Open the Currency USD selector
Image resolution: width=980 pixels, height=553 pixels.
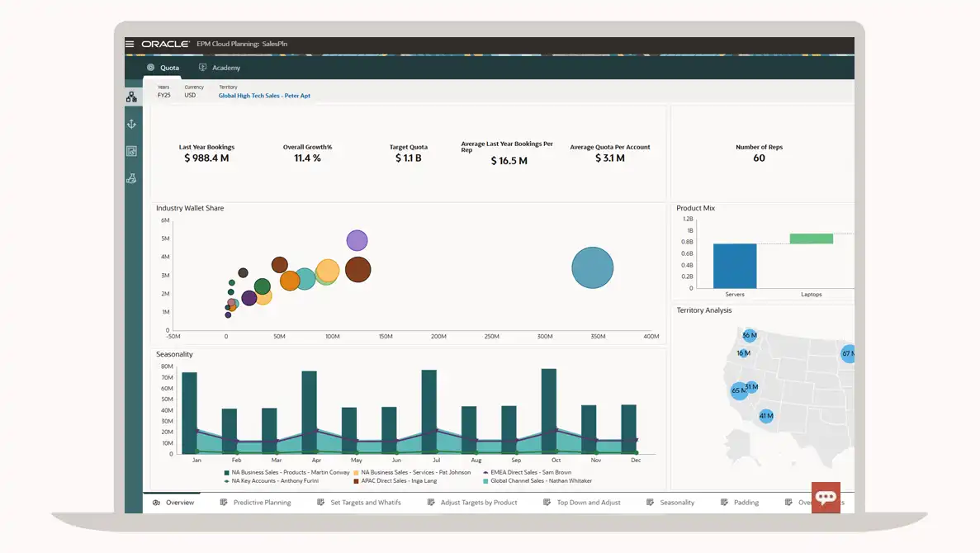coord(191,95)
